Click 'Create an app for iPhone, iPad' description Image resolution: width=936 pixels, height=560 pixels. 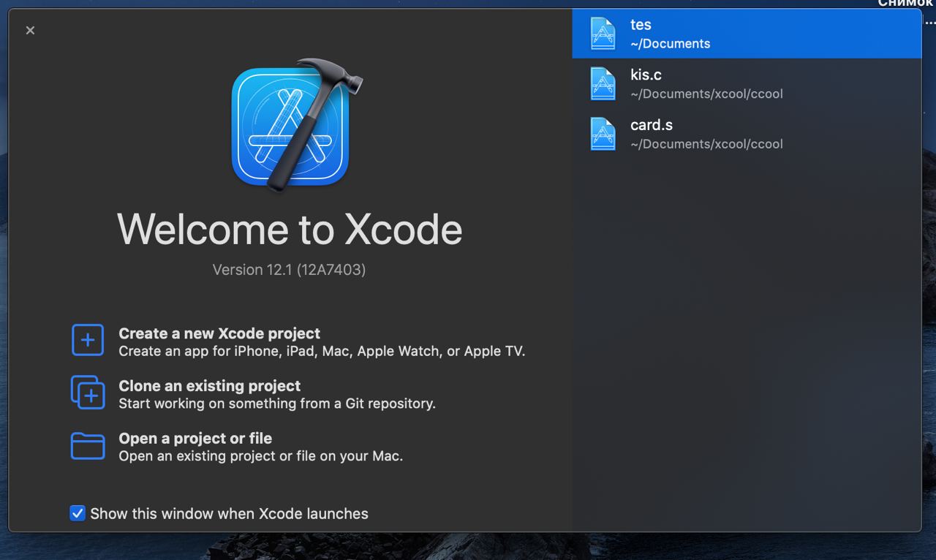[322, 352]
